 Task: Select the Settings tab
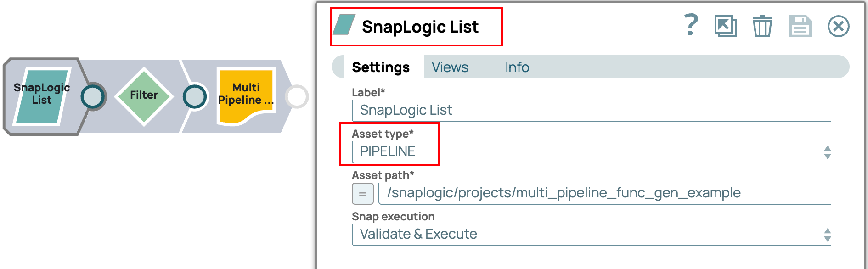pos(380,67)
